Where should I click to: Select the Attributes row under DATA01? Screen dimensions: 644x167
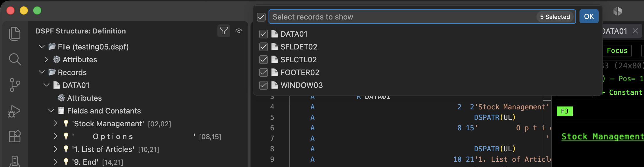tap(138, 98)
